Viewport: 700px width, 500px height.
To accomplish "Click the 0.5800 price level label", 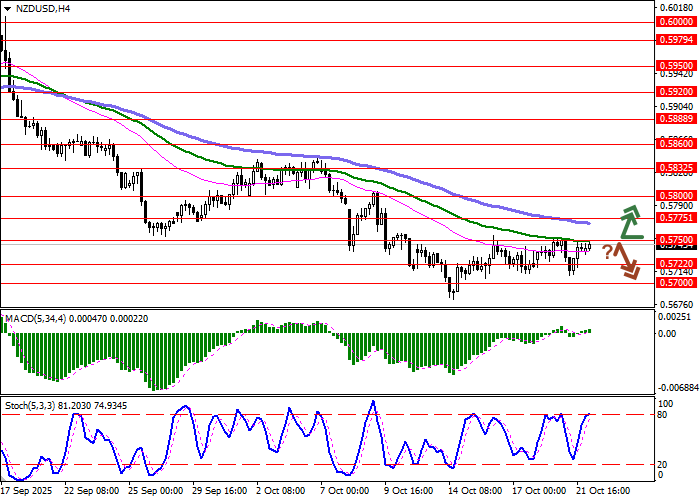I will coord(675,196).
